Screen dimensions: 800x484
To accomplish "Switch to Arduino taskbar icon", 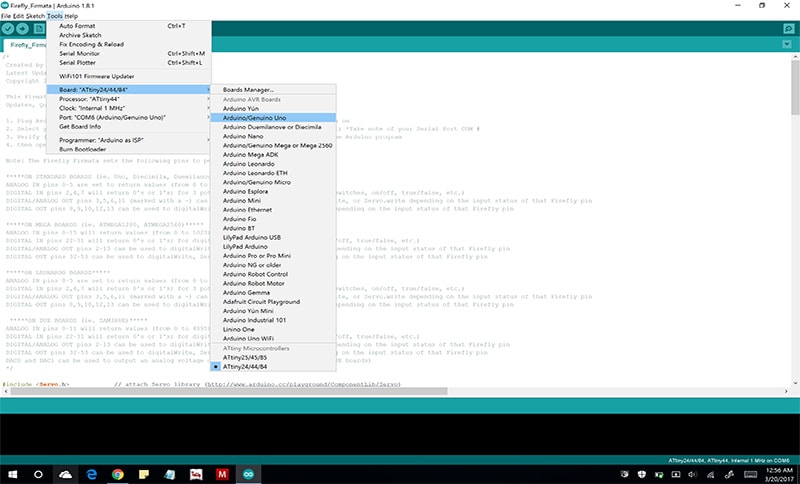I will click(x=248, y=474).
